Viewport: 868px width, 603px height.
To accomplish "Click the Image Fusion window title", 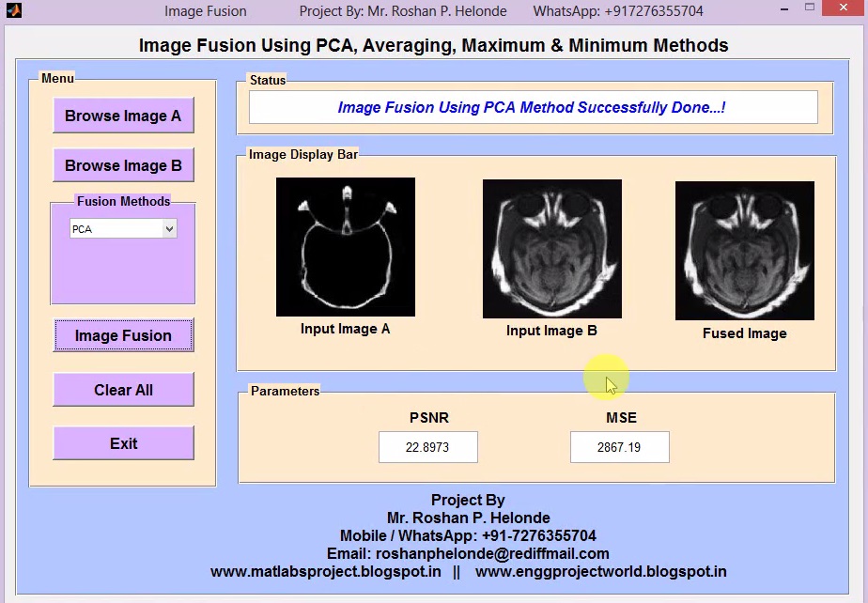I will (x=206, y=10).
